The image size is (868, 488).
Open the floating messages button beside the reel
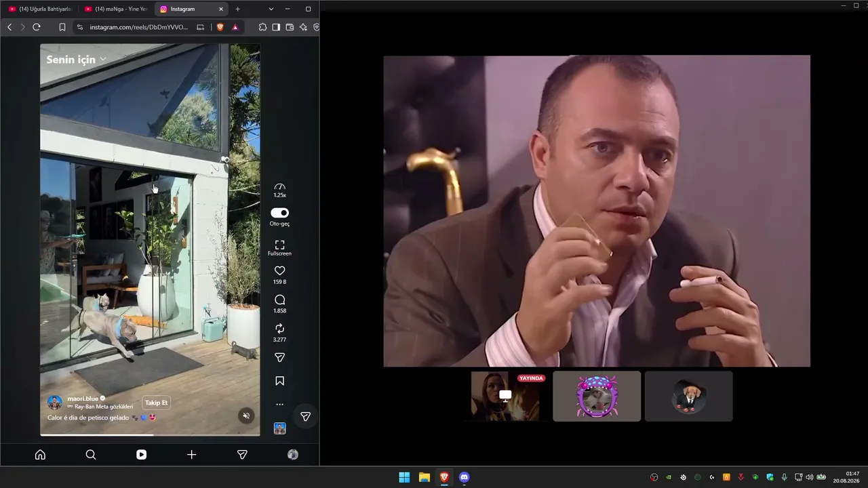click(306, 417)
